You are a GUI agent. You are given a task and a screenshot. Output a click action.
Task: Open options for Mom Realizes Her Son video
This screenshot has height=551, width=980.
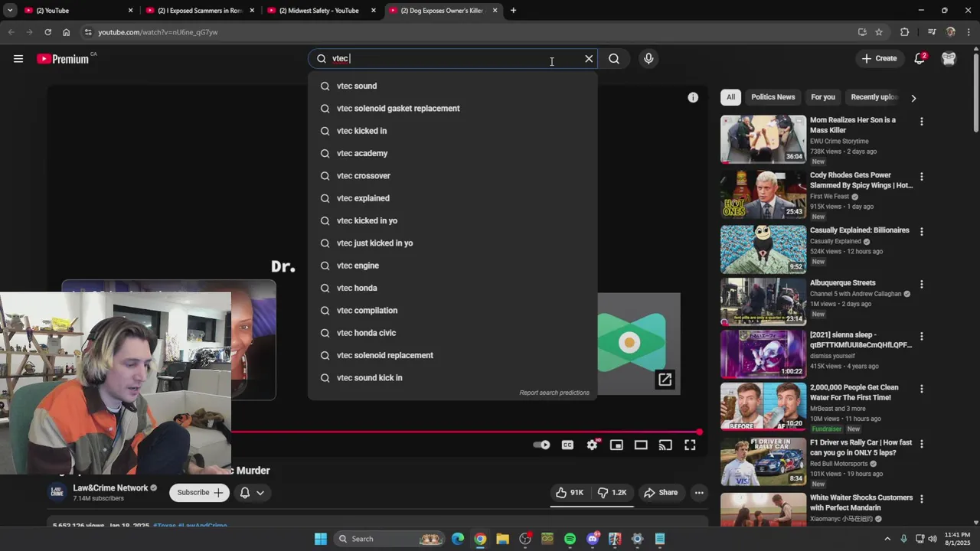point(922,122)
